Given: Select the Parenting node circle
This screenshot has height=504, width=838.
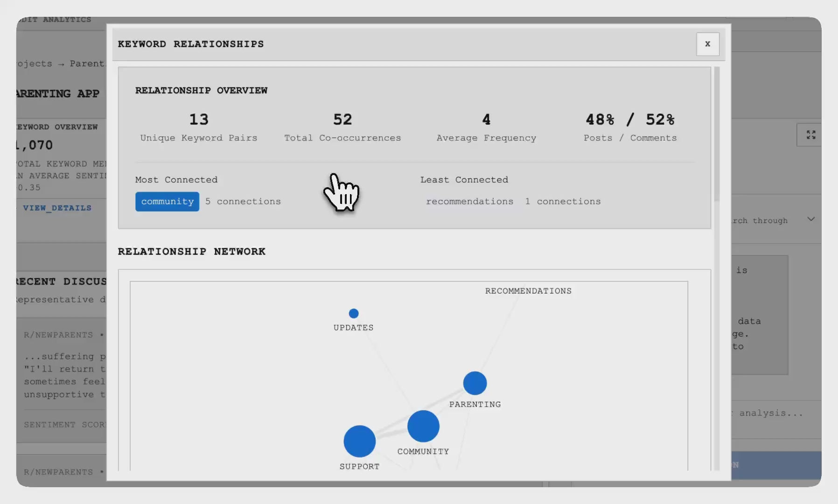Looking at the screenshot, I should coord(475,383).
